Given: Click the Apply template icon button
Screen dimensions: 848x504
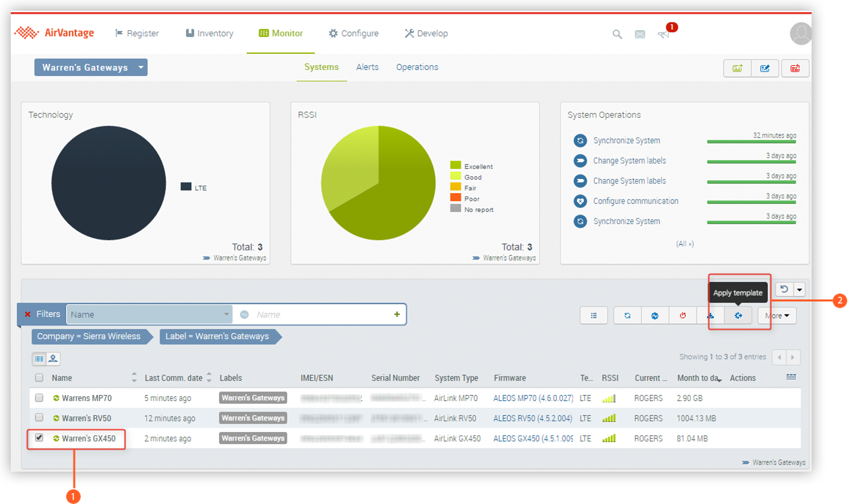Looking at the screenshot, I should click(x=738, y=315).
